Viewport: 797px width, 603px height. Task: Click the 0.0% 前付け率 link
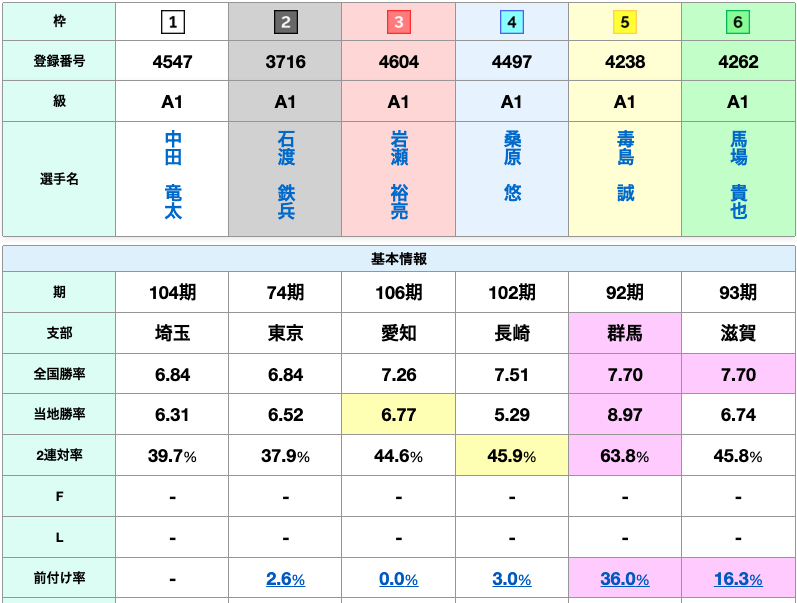[398, 579]
